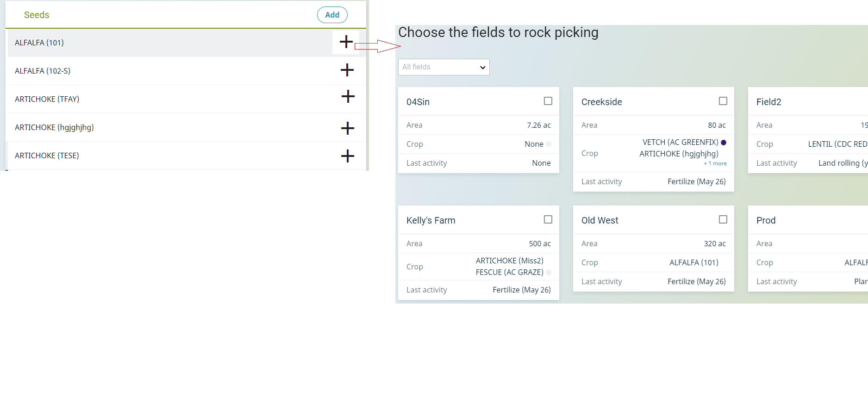Open the All fields dropdown
The width and height of the screenshot is (868, 417).
[x=443, y=67]
